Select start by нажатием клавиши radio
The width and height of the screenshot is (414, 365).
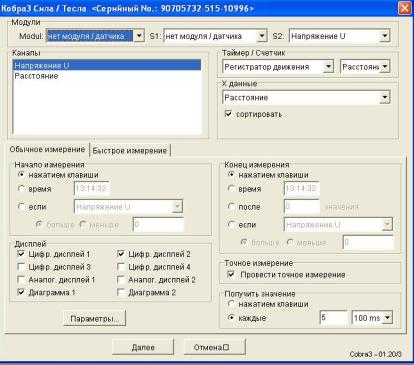[x=21, y=174]
